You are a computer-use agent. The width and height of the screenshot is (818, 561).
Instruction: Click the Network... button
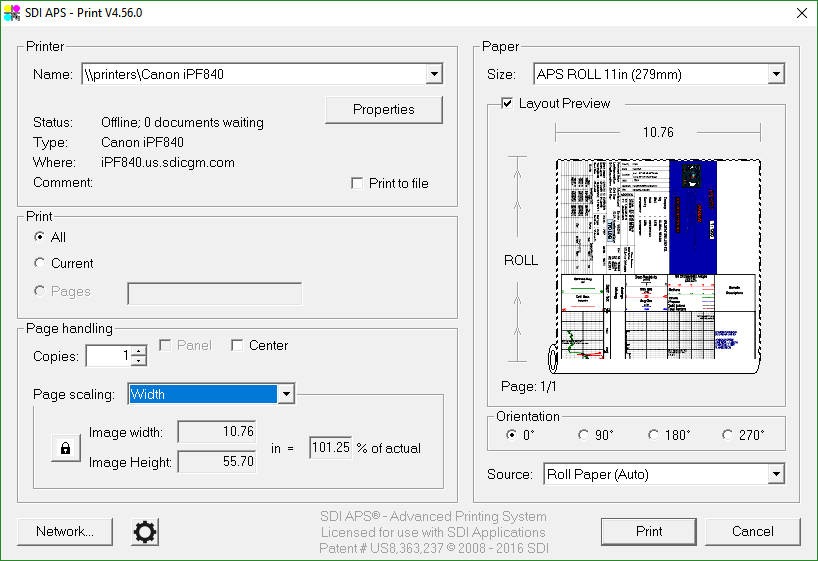65,531
